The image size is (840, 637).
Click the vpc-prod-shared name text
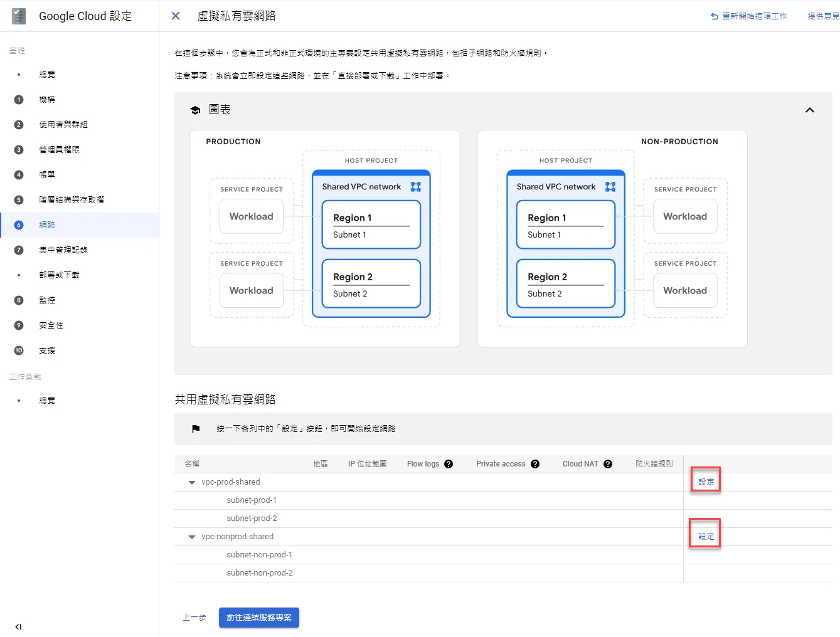click(230, 482)
